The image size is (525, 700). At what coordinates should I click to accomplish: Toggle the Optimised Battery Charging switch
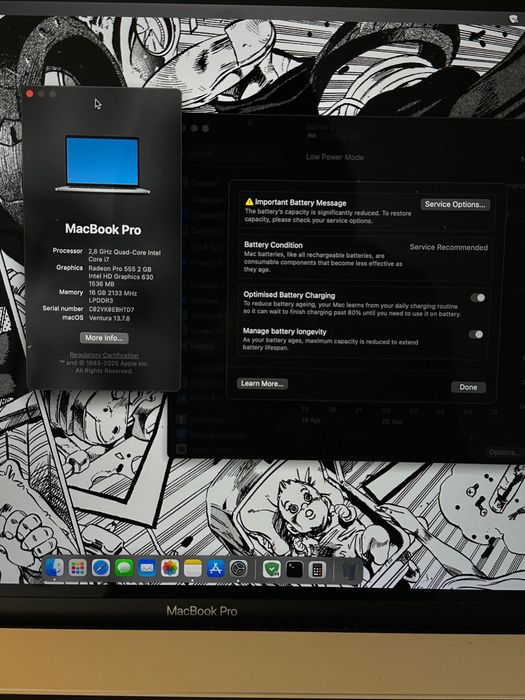coord(478,297)
